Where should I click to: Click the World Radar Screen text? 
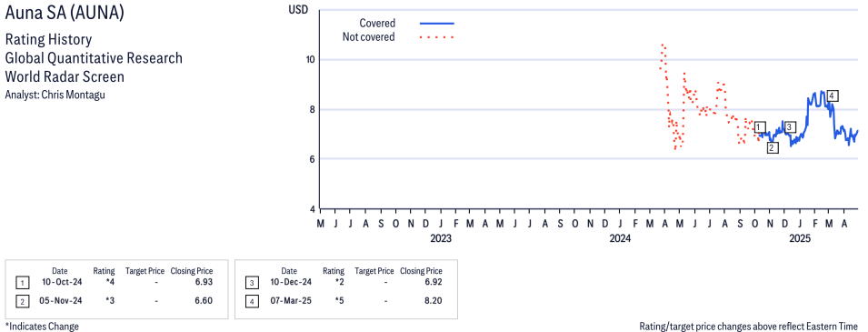(x=65, y=76)
